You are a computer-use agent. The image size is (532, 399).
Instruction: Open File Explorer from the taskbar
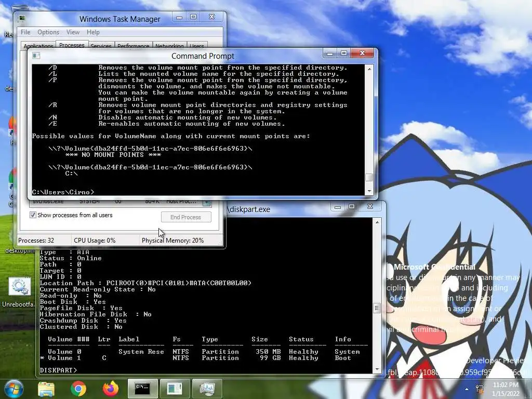46,389
